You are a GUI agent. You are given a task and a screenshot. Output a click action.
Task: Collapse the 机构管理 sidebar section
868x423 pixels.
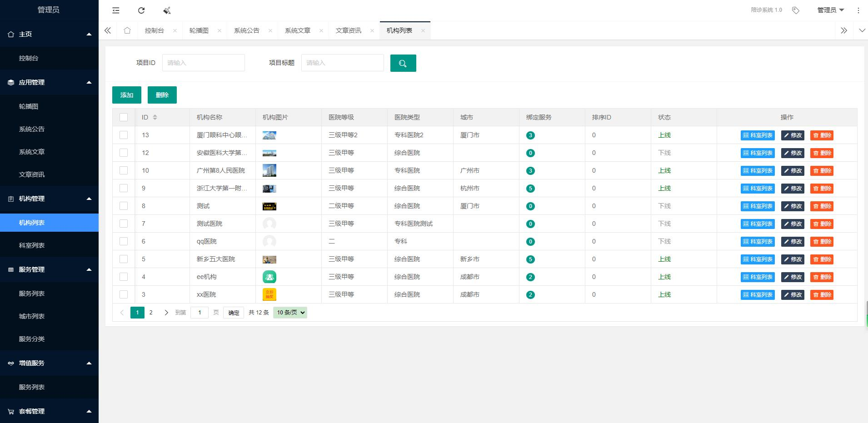(x=49, y=199)
